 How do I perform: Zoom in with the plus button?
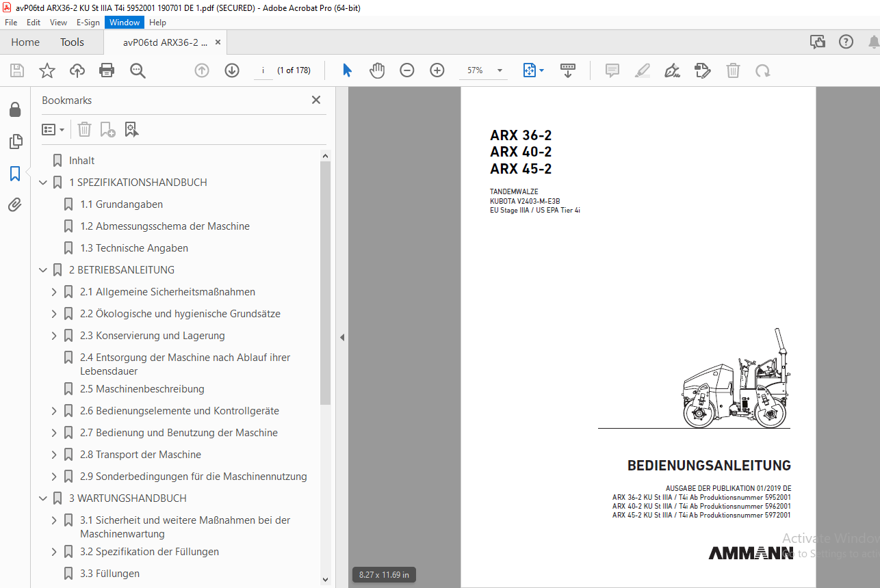click(437, 70)
